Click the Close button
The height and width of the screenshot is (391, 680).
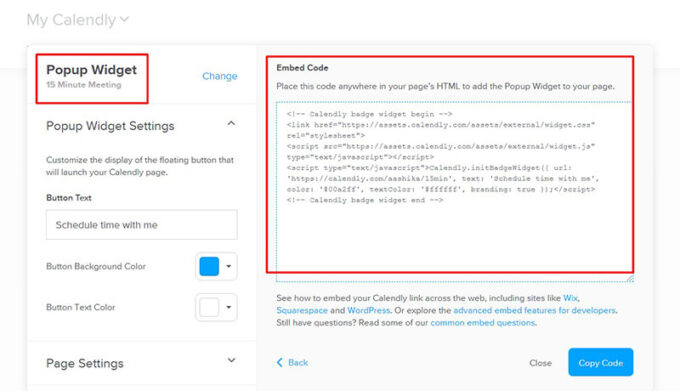540,363
